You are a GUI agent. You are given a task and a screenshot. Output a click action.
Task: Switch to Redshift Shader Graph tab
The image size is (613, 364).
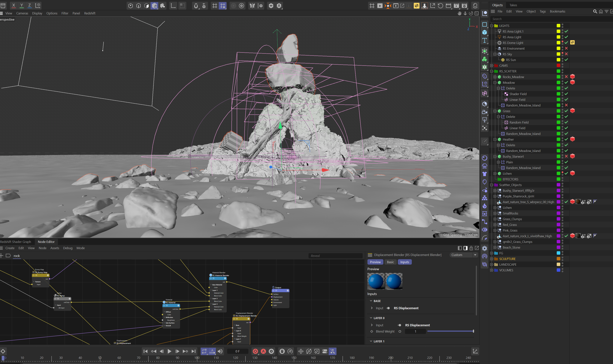pos(16,242)
